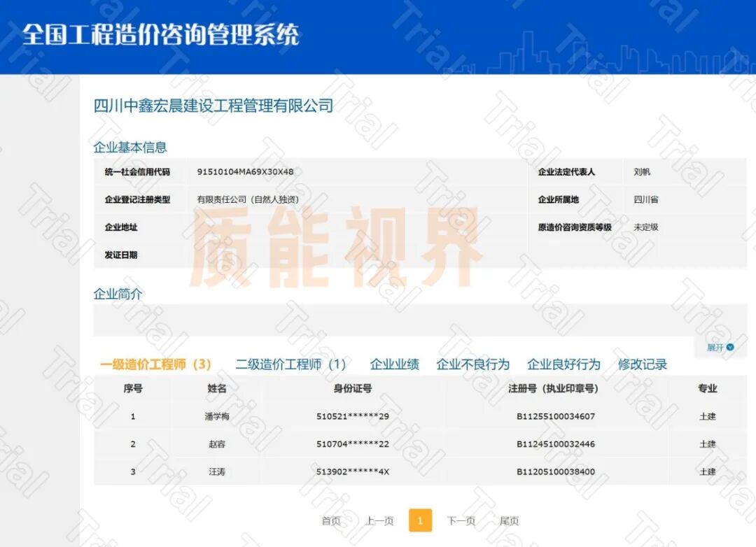This screenshot has width=756, height=547.
Task: Click engineer name 赵容 in table
Action: coord(216,444)
